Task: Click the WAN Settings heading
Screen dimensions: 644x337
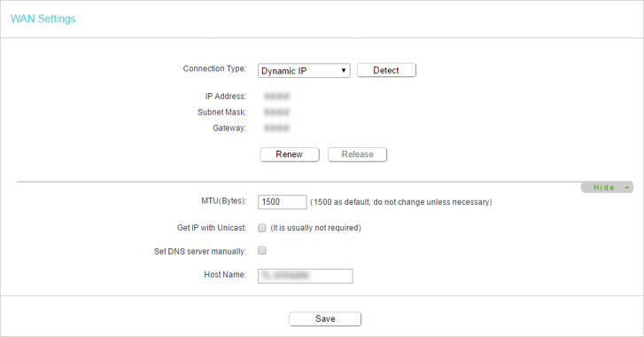Action: [x=43, y=19]
